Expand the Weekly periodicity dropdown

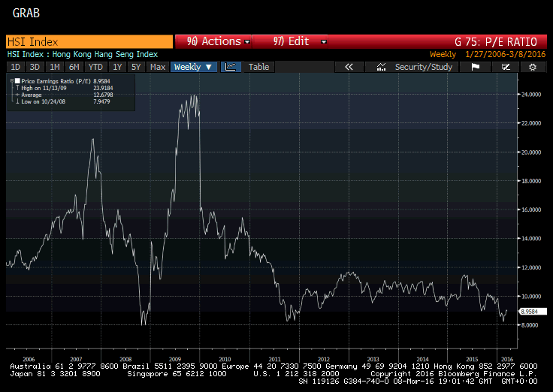tap(193, 67)
